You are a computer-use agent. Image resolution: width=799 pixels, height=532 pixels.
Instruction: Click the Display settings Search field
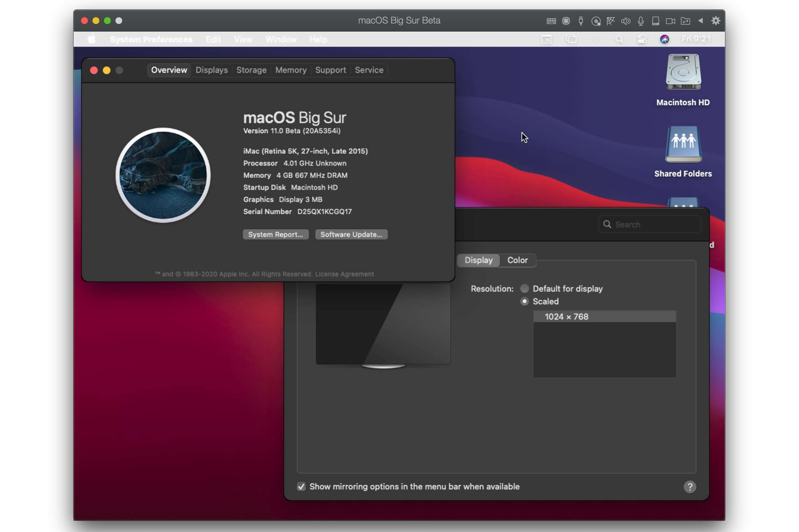pos(649,224)
